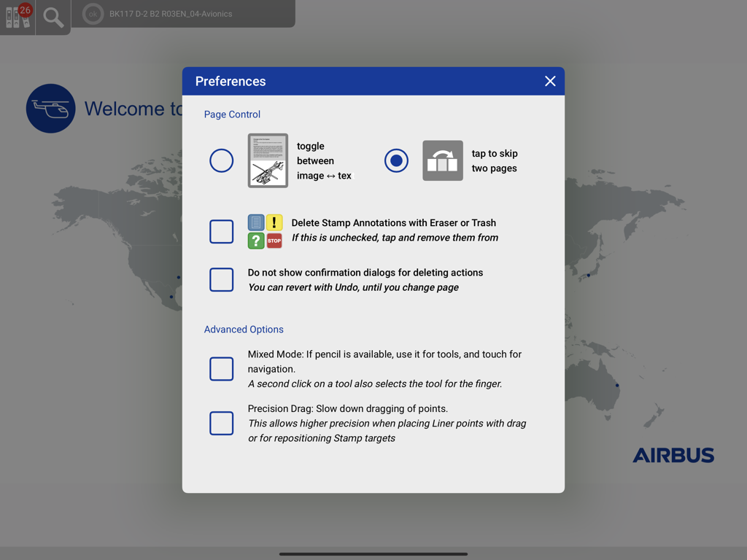The image size is (747, 560).
Task: Open the document library binders icon
Action: tap(16, 17)
